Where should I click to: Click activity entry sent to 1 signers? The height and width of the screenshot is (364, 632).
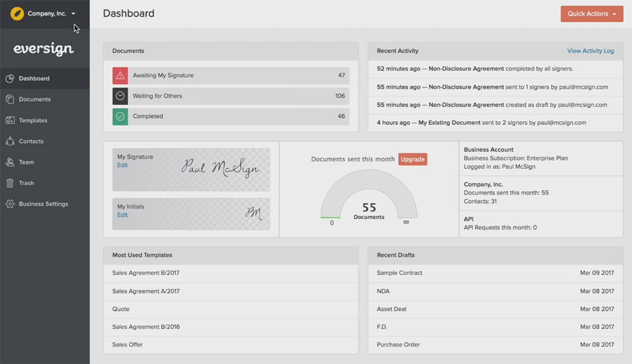coord(495,87)
